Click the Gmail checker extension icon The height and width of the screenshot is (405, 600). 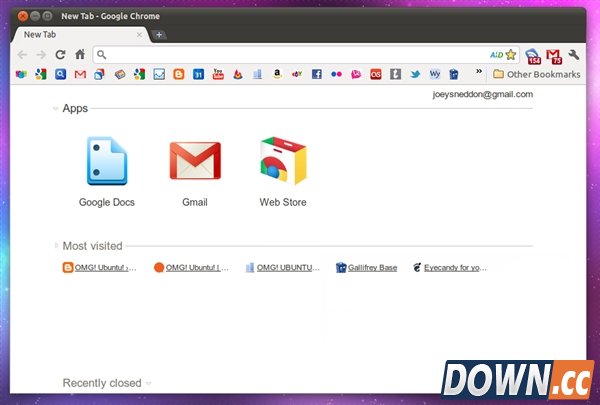[553, 55]
